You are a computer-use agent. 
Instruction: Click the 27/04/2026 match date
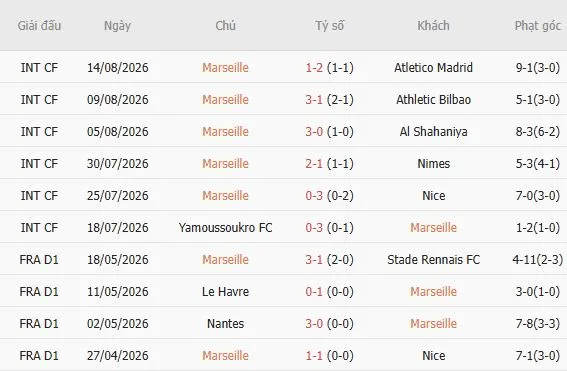(x=118, y=355)
